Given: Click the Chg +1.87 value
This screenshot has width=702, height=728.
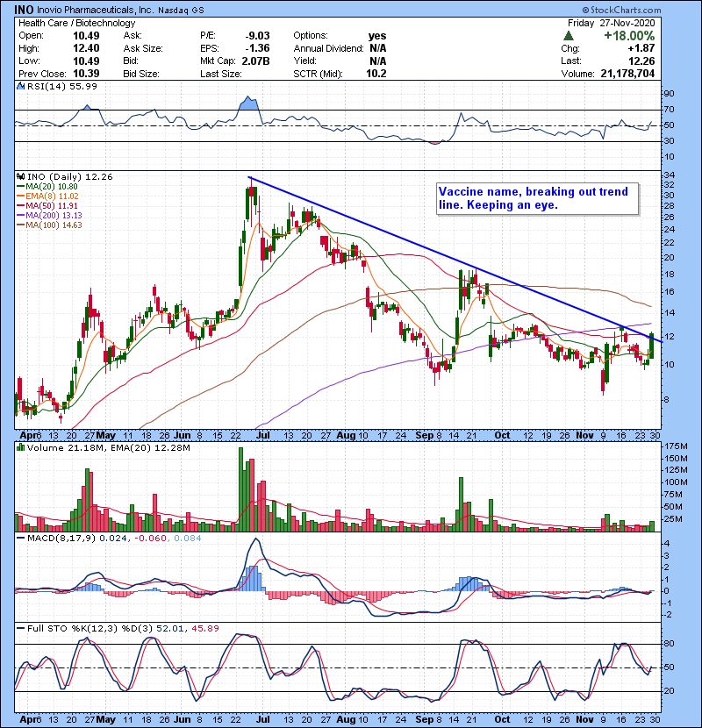Looking at the screenshot, I should [641, 48].
